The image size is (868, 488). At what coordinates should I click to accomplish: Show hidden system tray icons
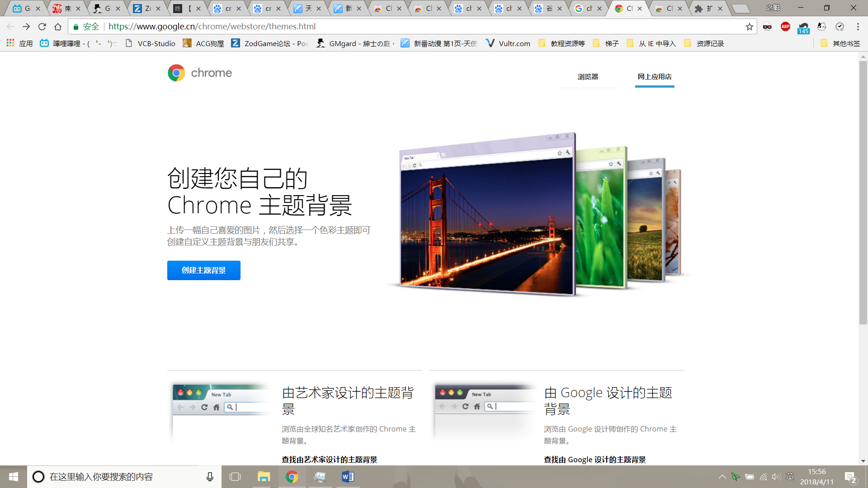(722, 477)
